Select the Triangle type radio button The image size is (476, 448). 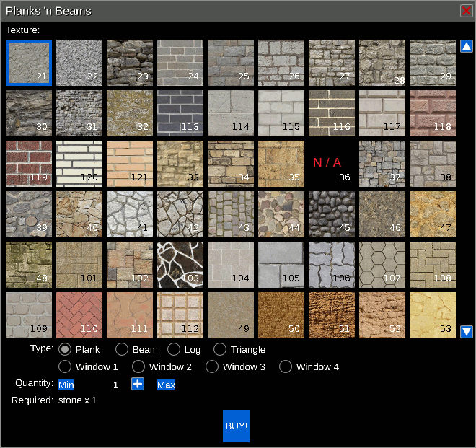point(220,349)
